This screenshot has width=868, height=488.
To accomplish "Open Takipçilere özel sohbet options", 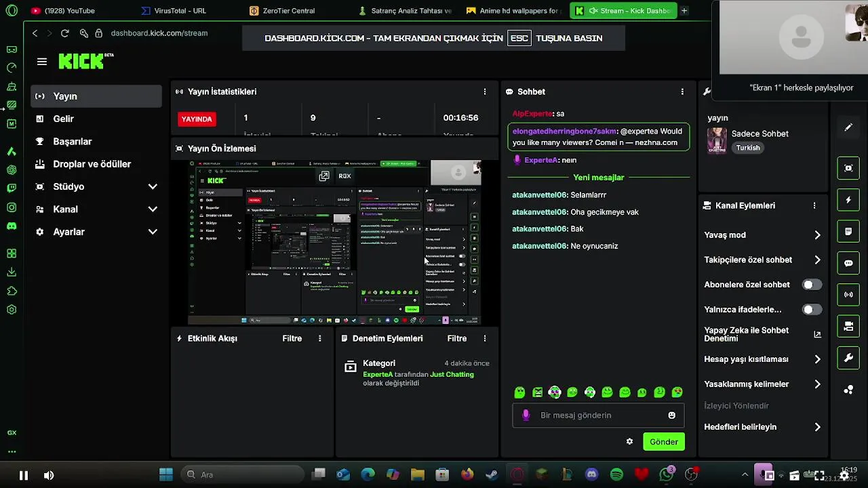I will click(x=763, y=260).
